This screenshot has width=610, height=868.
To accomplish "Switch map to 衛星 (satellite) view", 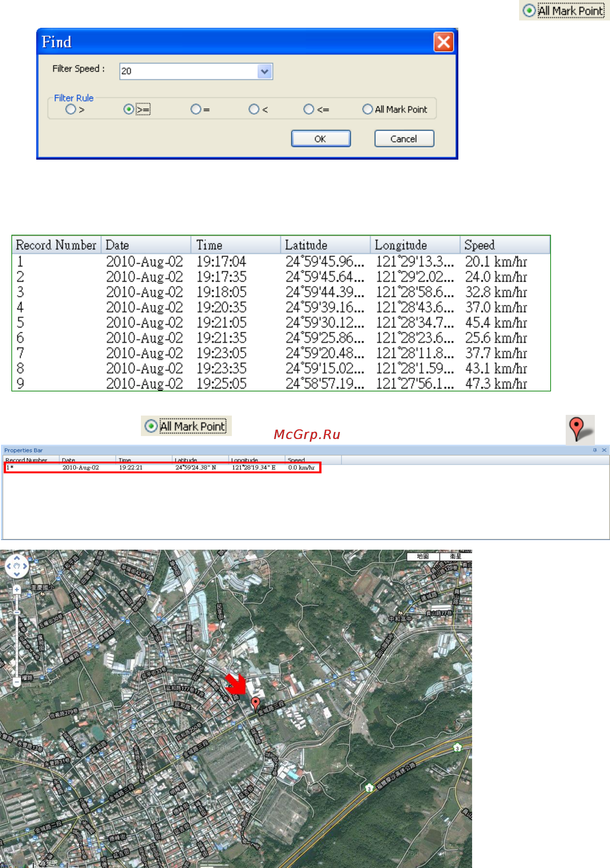I will [x=456, y=556].
